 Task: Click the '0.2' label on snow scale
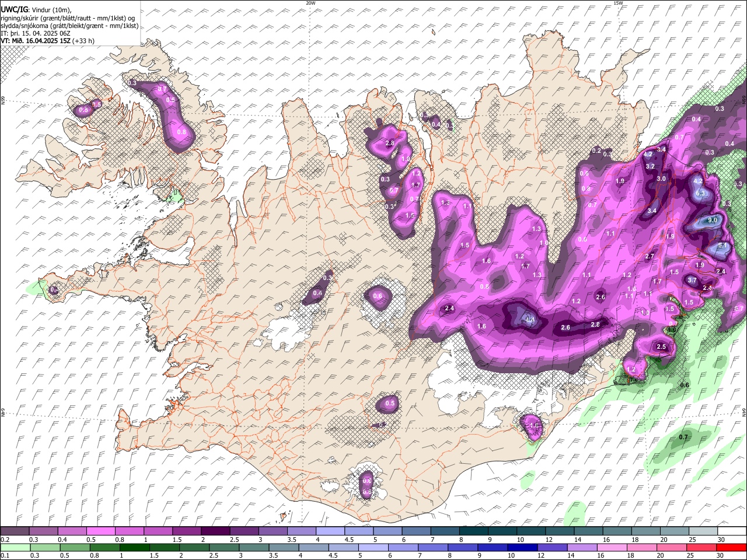[x=5, y=540]
